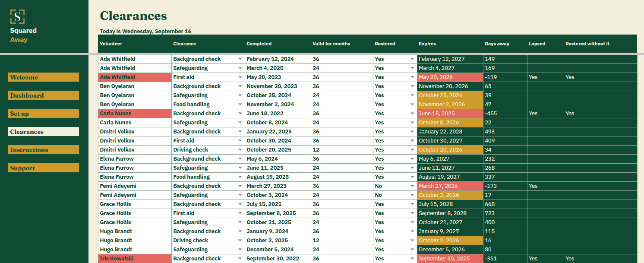Open clearance type dropdown for Elena Farrow Food handling
The image size is (644, 263).
click(240, 177)
